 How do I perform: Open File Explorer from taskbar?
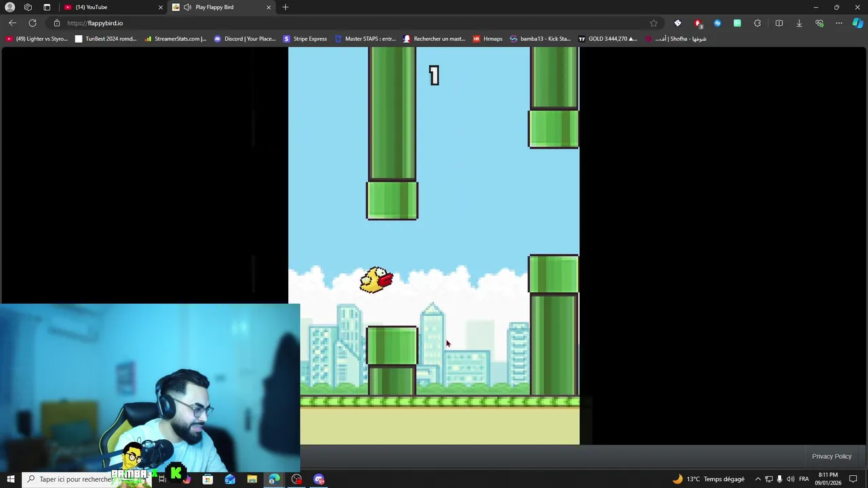pos(252,479)
